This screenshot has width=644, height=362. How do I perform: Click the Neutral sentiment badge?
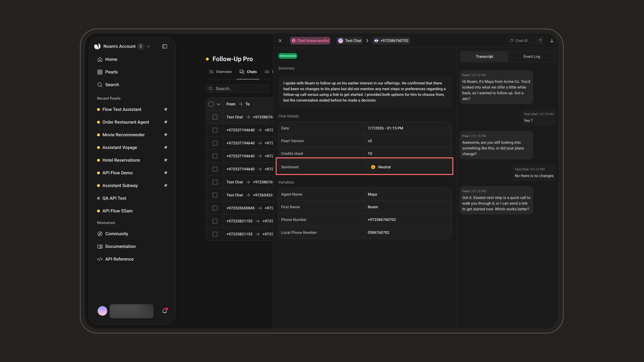380,167
